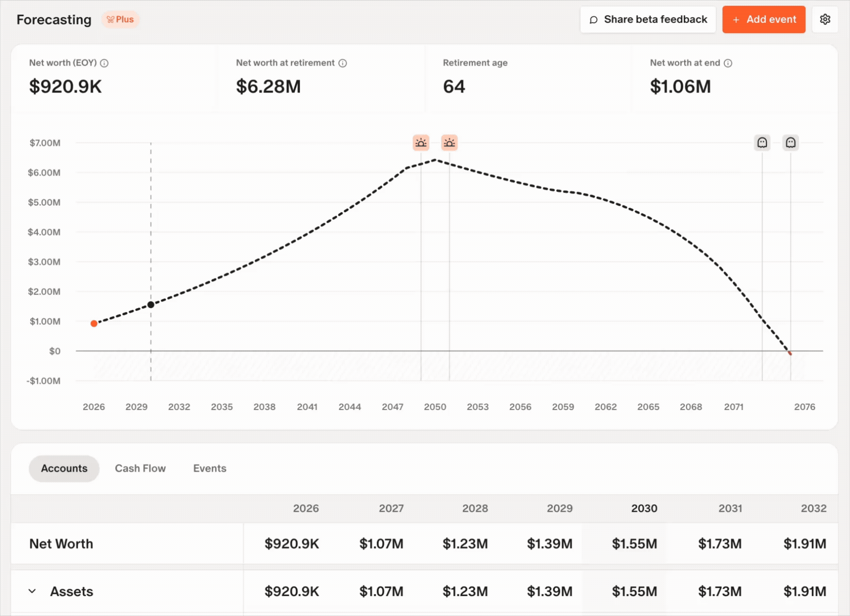850x616 pixels.
Task: Click the Add event button
Action: tap(764, 19)
